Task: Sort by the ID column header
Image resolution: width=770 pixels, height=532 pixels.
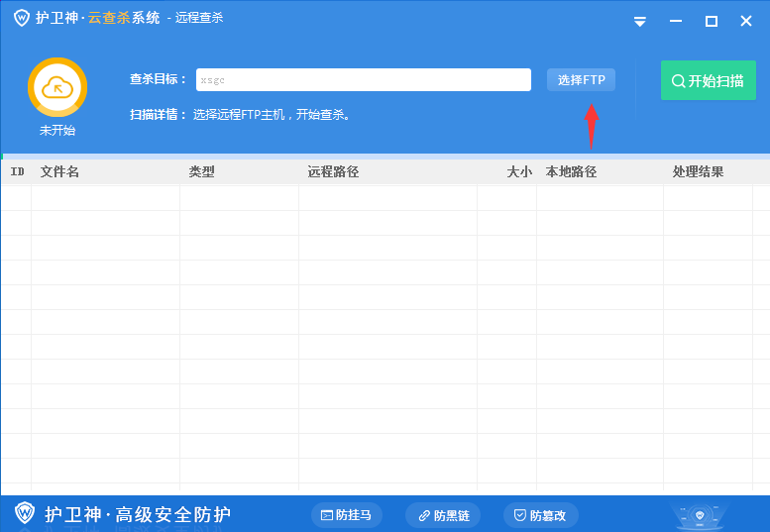Action: click(17, 171)
